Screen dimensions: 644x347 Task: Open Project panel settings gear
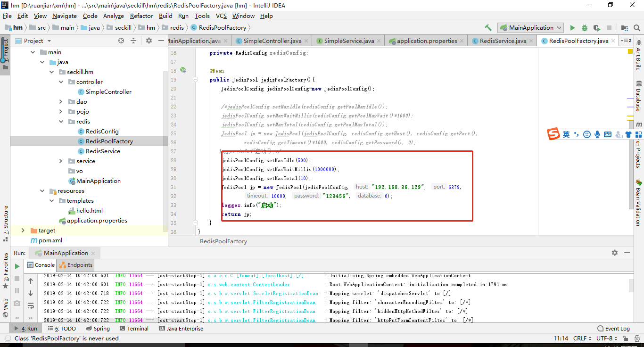149,41
